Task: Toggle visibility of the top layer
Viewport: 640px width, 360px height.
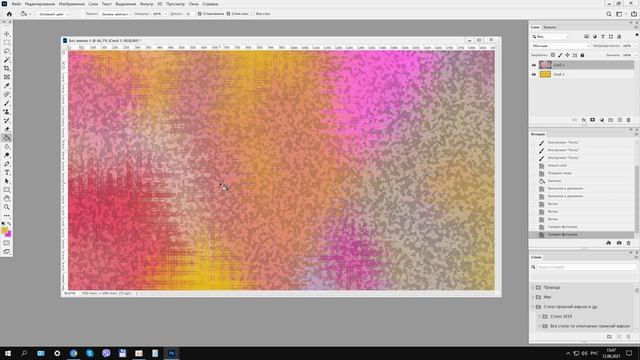Action: click(533, 65)
